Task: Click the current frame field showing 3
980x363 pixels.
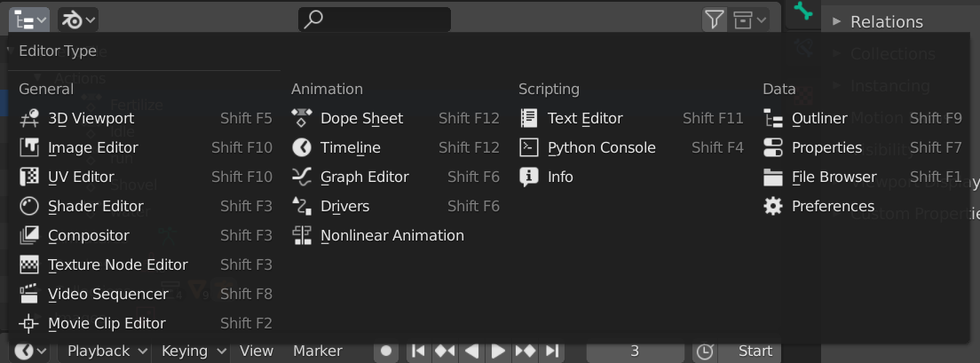Action: click(x=635, y=351)
